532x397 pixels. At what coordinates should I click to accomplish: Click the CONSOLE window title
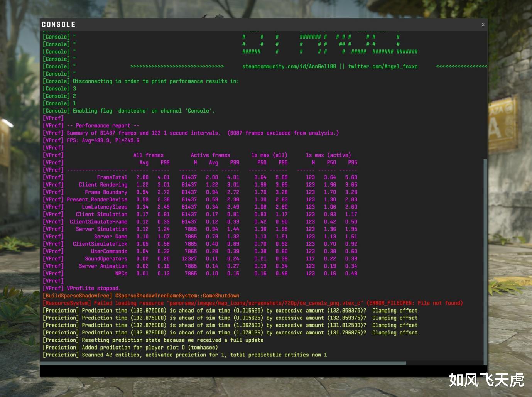(x=59, y=24)
